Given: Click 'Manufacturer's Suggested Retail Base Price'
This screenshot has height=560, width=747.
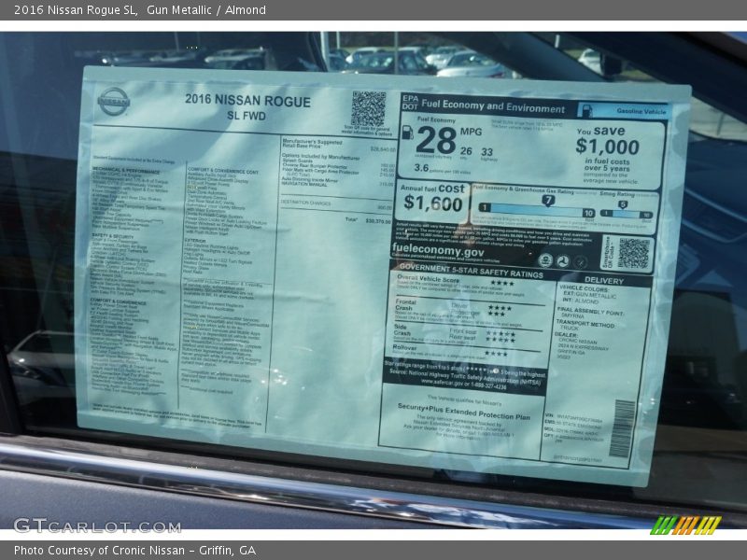Looking at the screenshot, I should pyautogui.click(x=312, y=144).
